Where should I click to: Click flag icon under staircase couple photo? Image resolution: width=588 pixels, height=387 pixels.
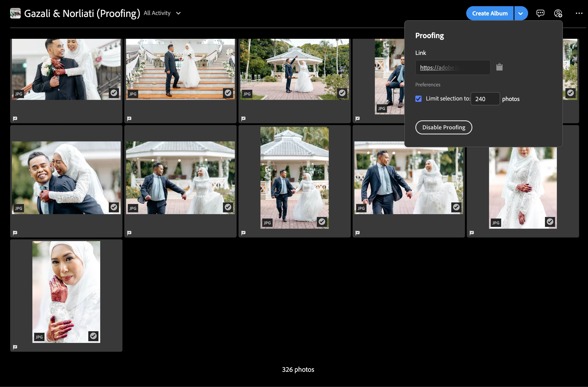click(x=129, y=118)
